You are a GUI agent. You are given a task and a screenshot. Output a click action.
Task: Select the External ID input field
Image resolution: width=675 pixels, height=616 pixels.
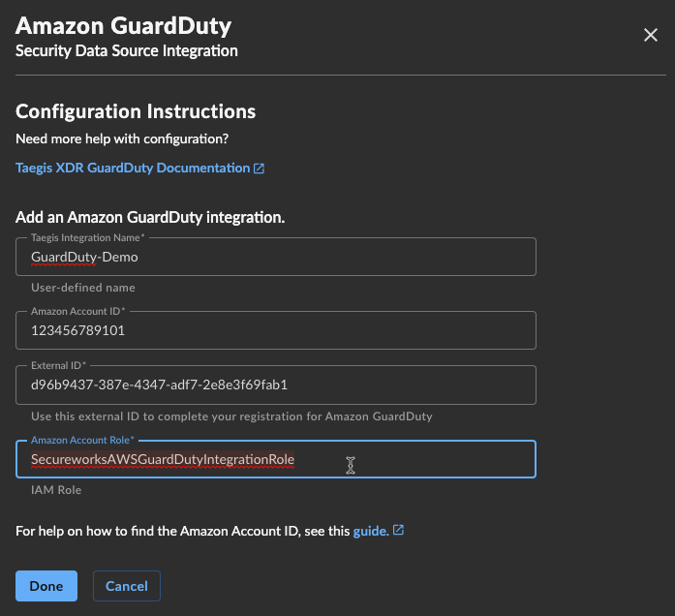276,385
